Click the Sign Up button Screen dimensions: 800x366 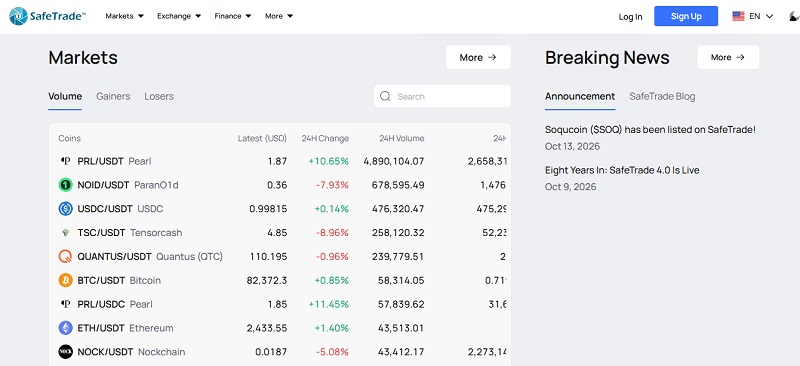pyautogui.click(x=686, y=16)
